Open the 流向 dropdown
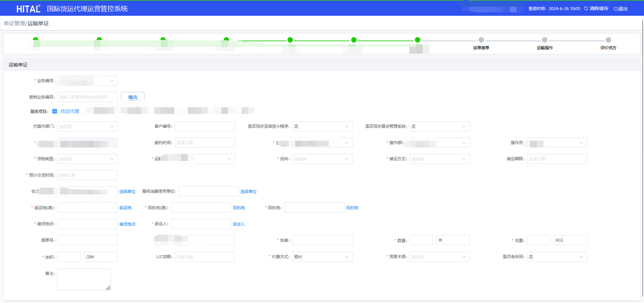The height and width of the screenshot is (303, 644). [322, 159]
